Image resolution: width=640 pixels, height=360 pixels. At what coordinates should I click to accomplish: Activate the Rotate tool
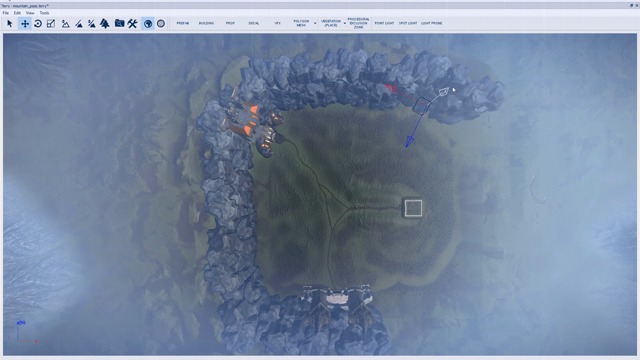(x=38, y=24)
